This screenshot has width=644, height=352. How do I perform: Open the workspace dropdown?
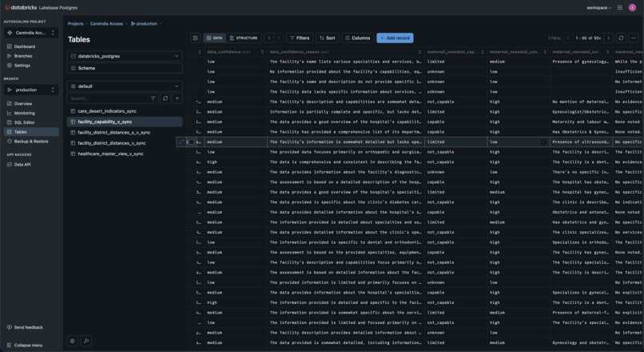pos(598,7)
